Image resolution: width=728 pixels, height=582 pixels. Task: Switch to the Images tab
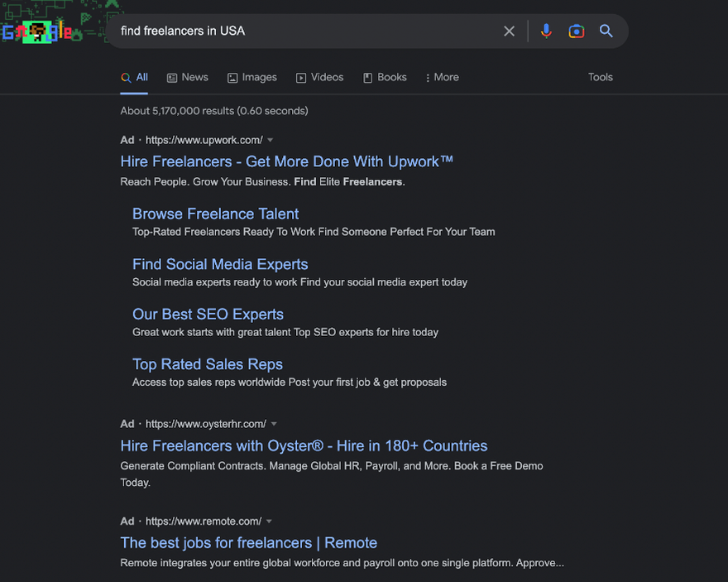[x=252, y=78]
